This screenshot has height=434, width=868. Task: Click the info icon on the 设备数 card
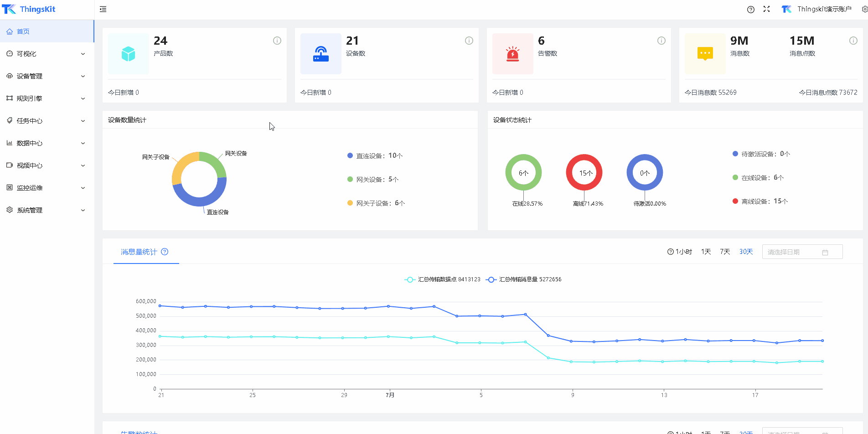click(469, 41)
